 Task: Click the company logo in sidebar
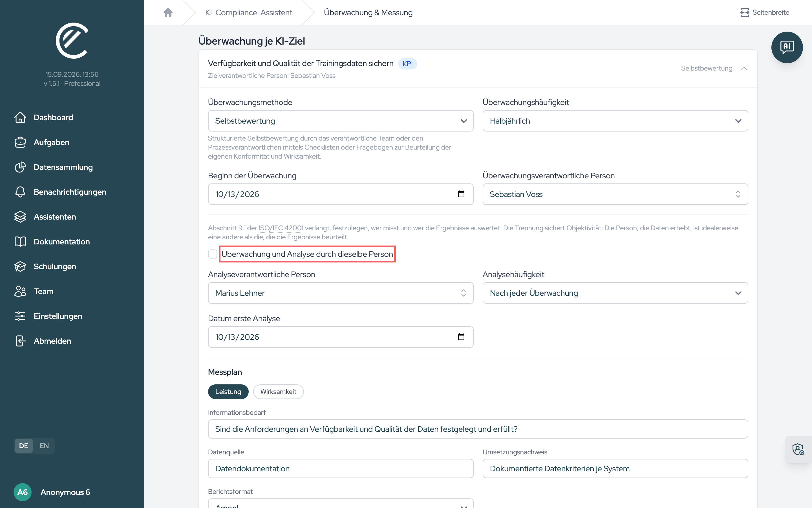[72, 41]
